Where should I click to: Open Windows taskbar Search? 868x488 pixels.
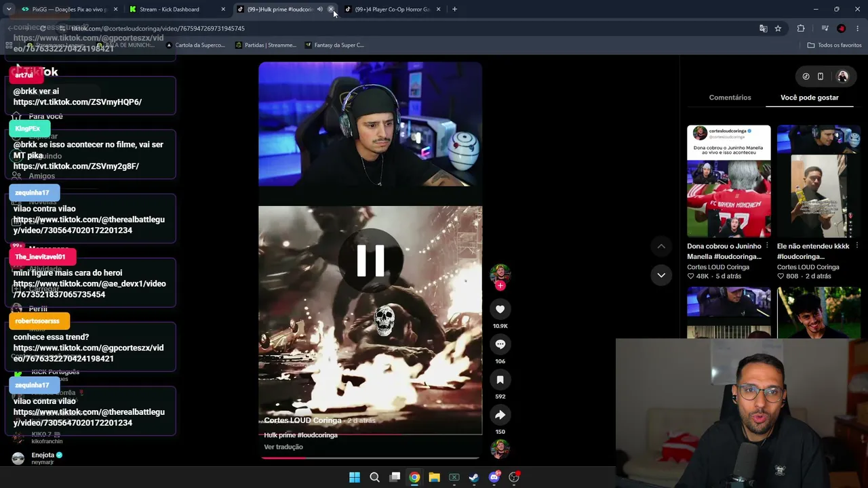click(x=374, y=477)
